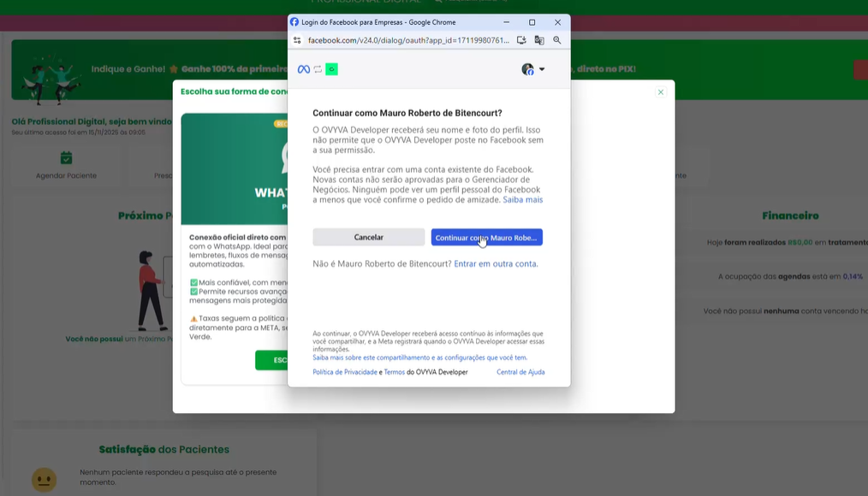
Task: Click the green OVYVA app icon
Action: [331, 69]
